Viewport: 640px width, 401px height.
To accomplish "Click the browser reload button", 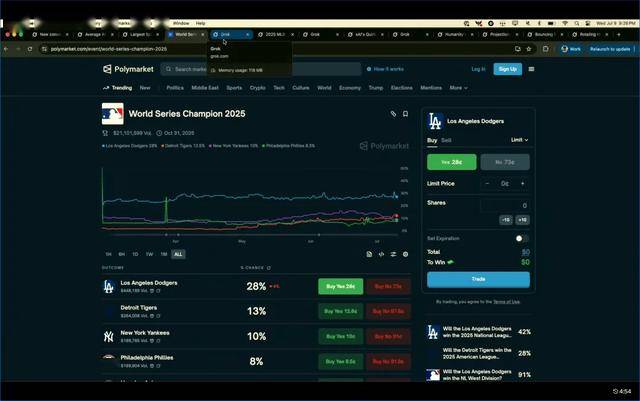I will coord(30,49).
